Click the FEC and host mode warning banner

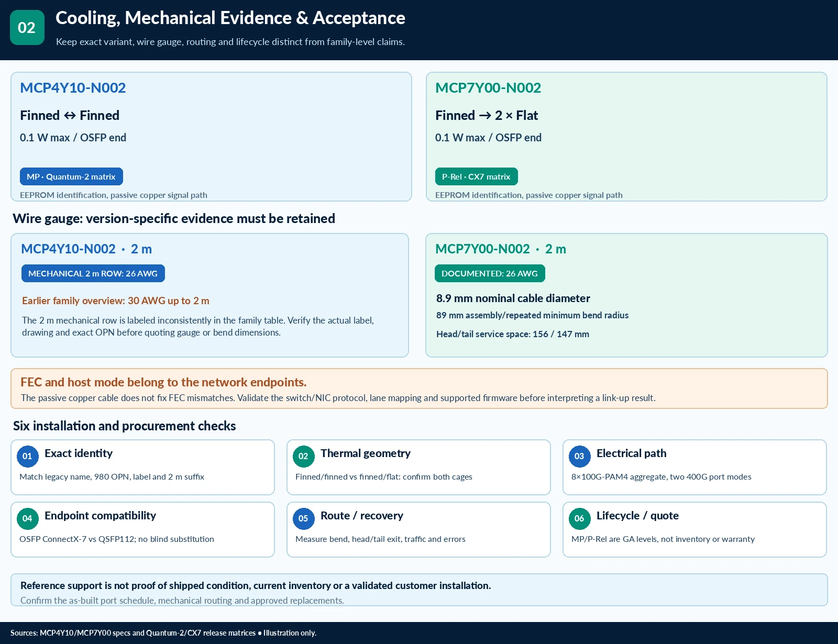[419, 388]
